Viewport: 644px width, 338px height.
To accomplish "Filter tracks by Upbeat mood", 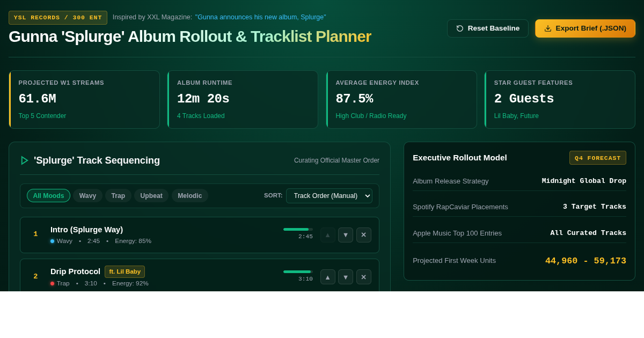I will [151, 196].
